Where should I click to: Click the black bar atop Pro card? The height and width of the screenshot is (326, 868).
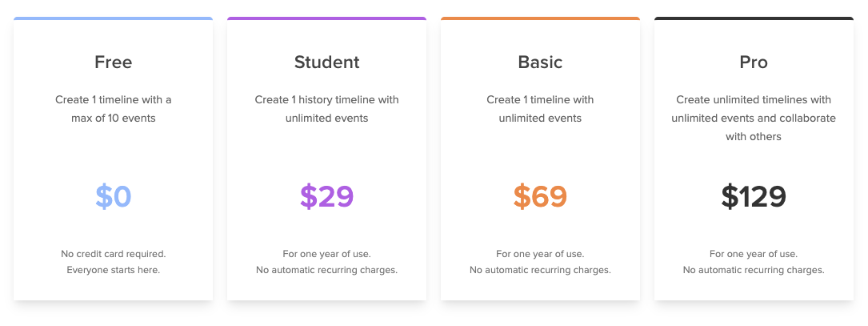click(754, 18)
